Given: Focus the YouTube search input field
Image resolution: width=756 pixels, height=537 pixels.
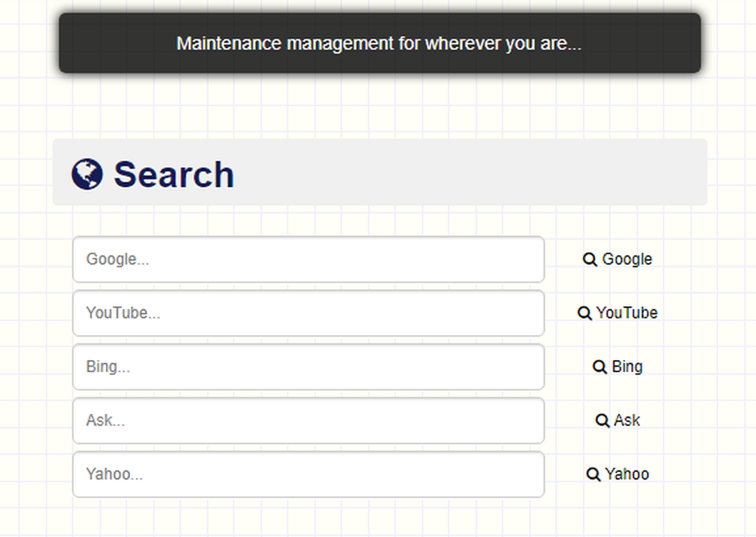Looking at the screenshot, I should (308, 313).
